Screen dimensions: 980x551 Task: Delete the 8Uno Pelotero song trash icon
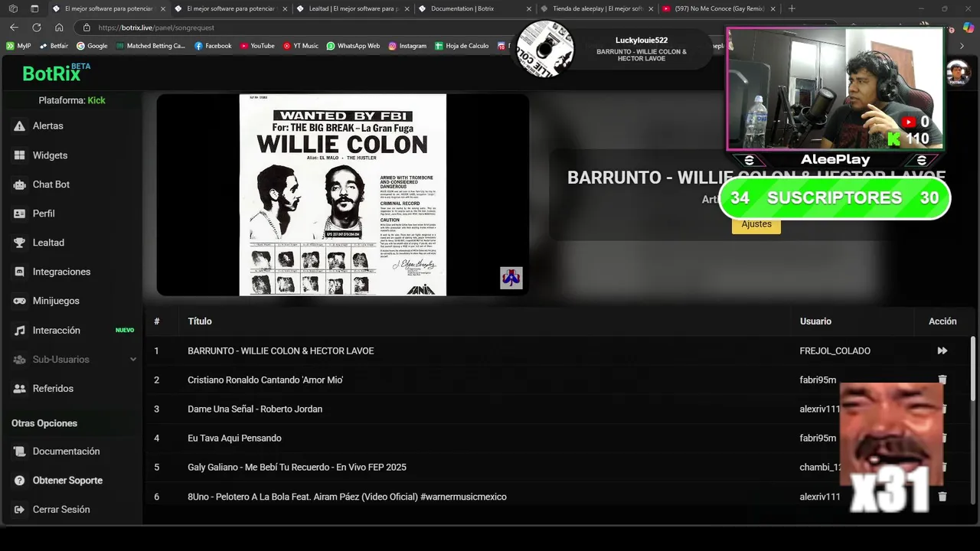942,497
